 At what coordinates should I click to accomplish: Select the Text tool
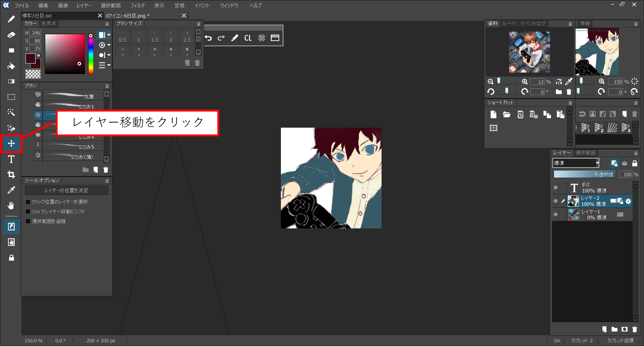click(11, 159)
